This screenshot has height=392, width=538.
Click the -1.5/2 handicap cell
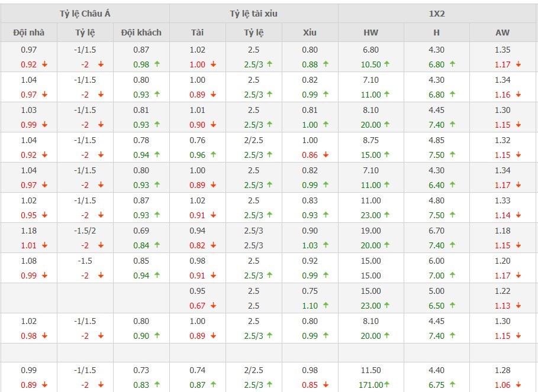coord(85,231)
